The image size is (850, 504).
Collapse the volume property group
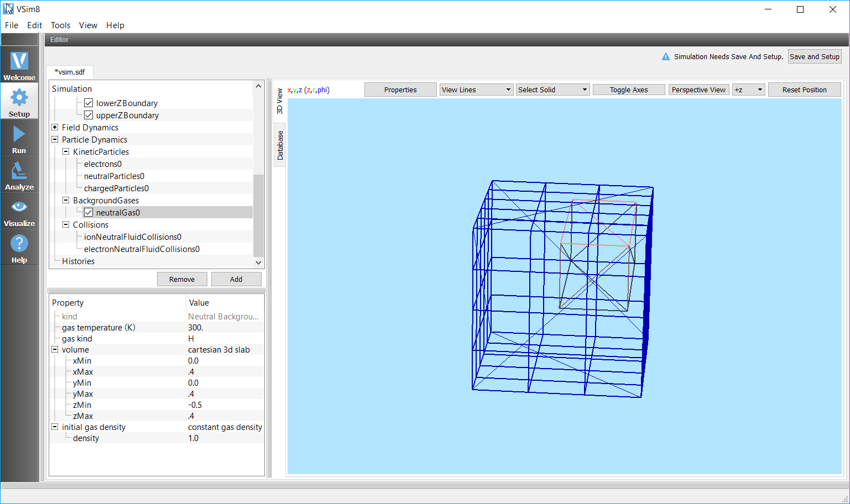pyautogui.click(x=55, y=349)
